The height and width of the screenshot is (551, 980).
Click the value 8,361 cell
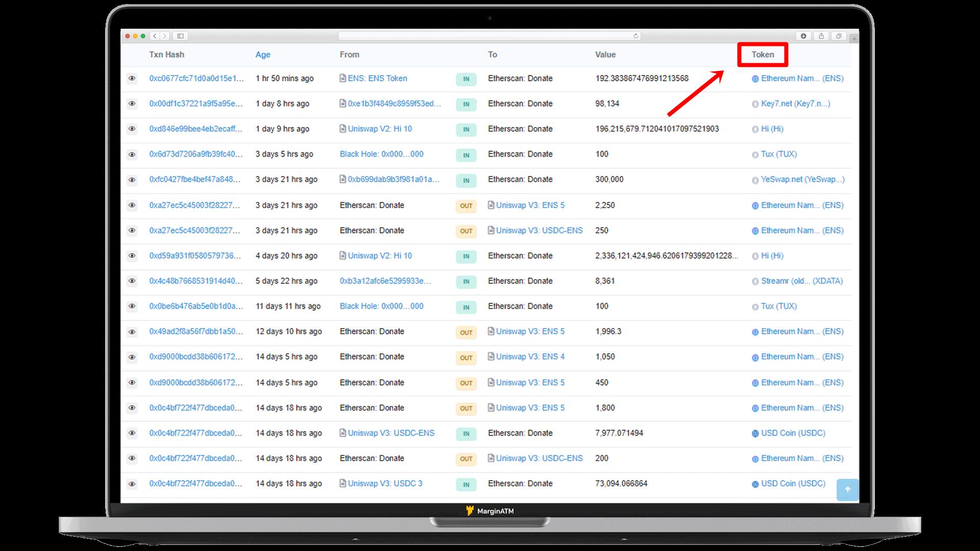(605, 281)
